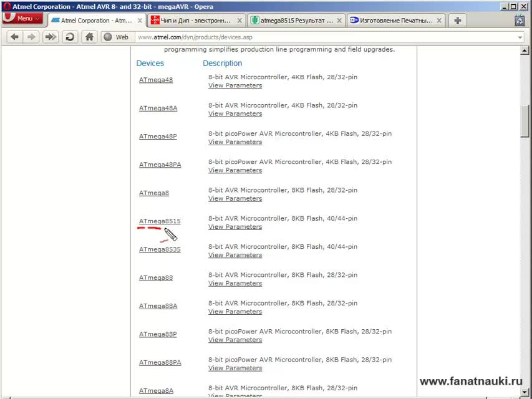View Parameters for ATmega88A
Screen dimensions: 532x399
coord(235,312)
